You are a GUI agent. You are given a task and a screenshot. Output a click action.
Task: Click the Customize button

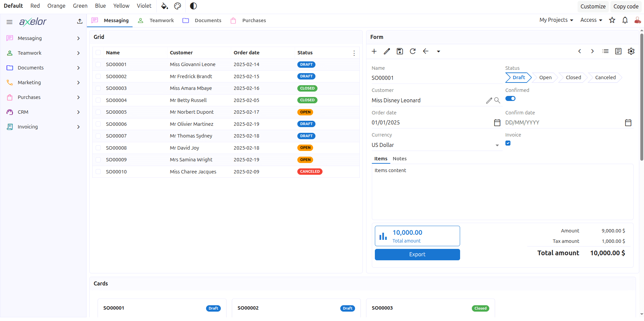(x=593, y=6)
